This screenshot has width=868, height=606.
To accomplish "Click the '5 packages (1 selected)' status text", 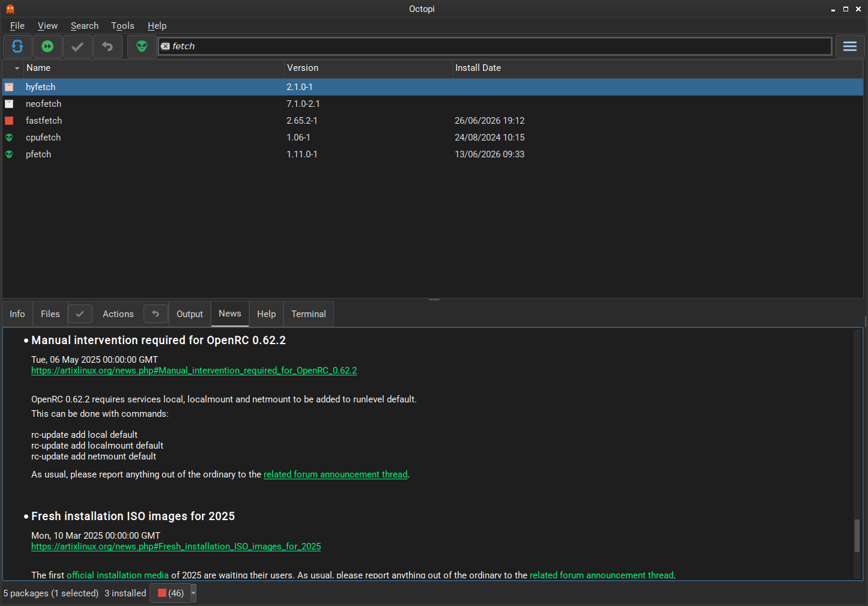I will pos(51,593).
